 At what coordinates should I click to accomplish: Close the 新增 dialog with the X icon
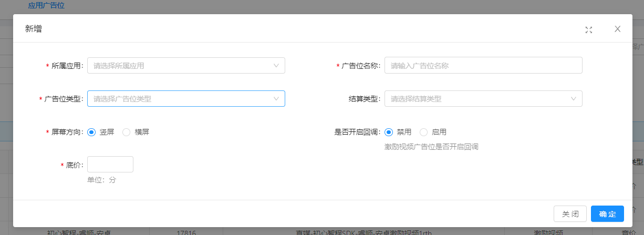coord(618,29)
